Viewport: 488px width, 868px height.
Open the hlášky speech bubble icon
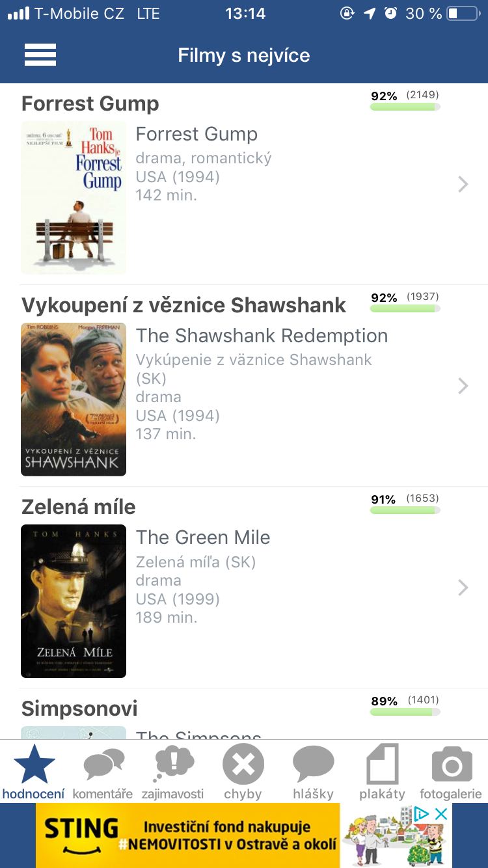(313, 765)
